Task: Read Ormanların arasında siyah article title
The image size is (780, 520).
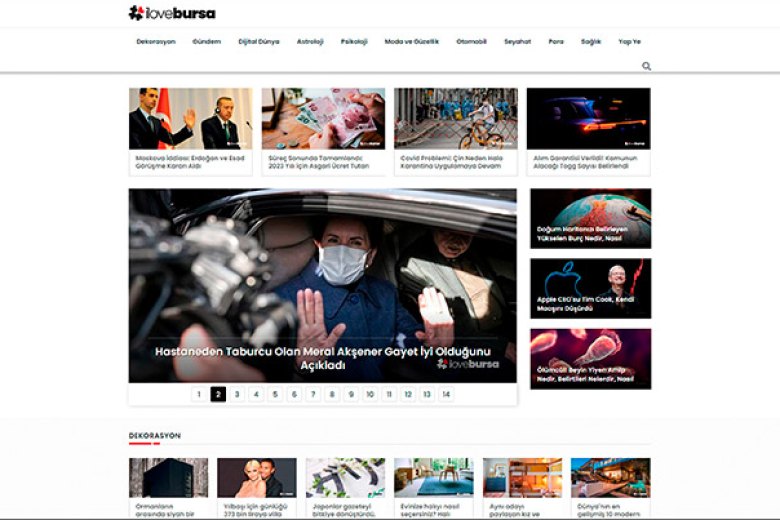Action: pyautogui.click(x=164, y=510)
